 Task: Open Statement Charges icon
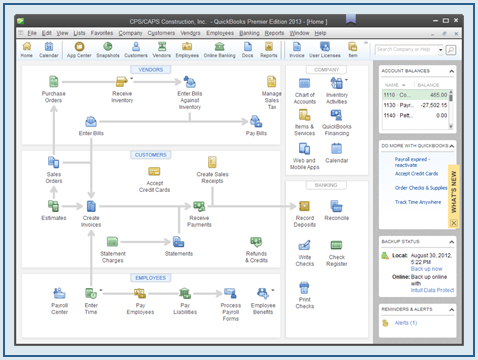tap(112, 242)
